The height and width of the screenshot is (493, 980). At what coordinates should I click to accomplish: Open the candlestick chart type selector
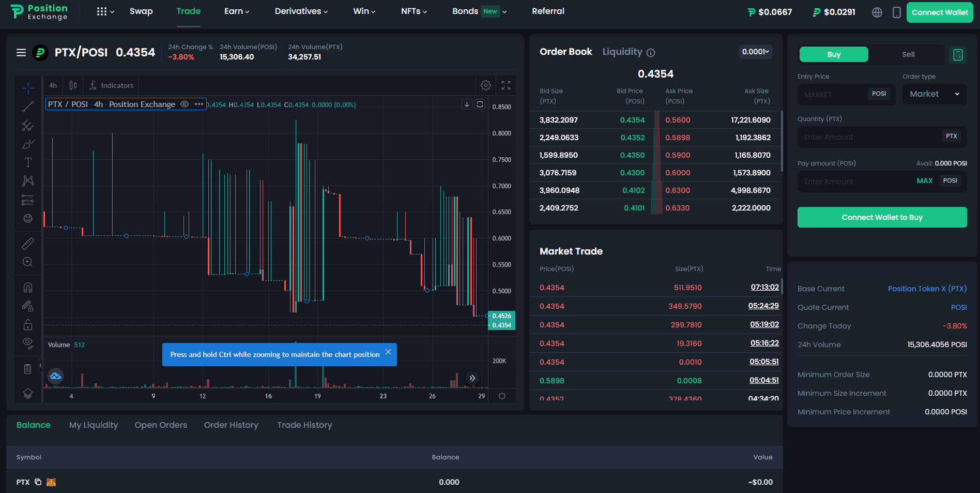click(73, 85)
